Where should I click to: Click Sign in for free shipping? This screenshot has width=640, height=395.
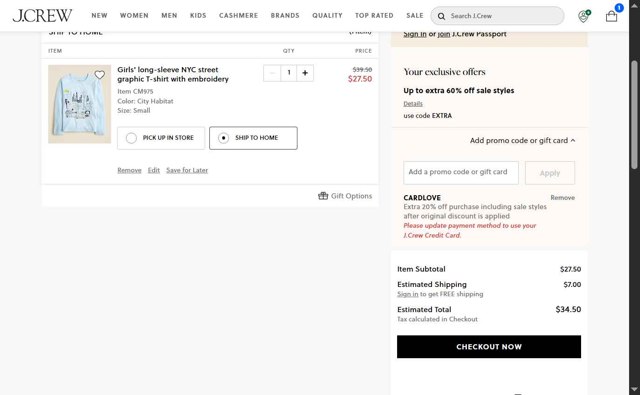[408, 294]
